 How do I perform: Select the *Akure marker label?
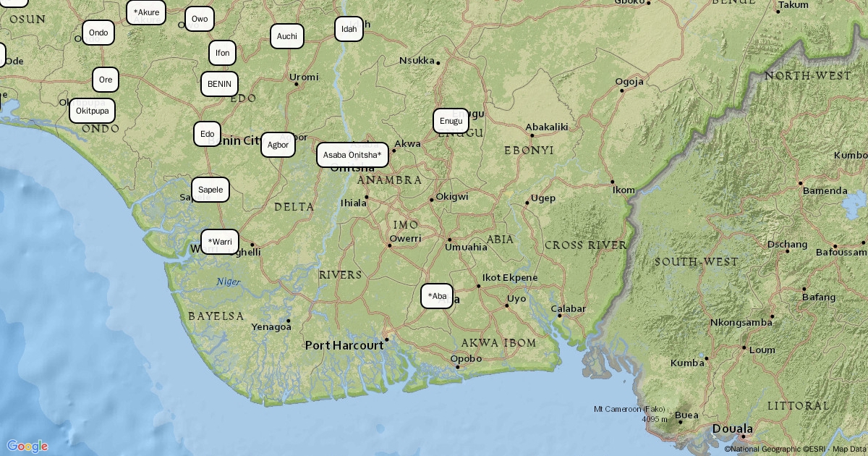146,12
